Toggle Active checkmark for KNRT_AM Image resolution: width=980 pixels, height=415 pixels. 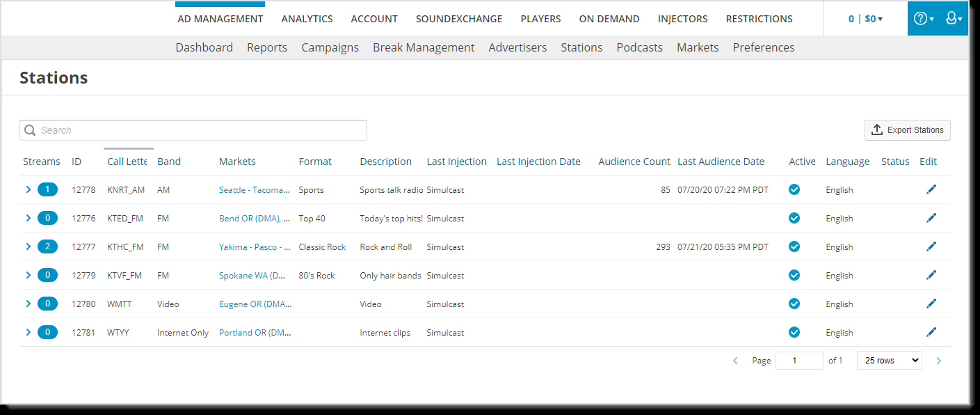click(794, 189)
